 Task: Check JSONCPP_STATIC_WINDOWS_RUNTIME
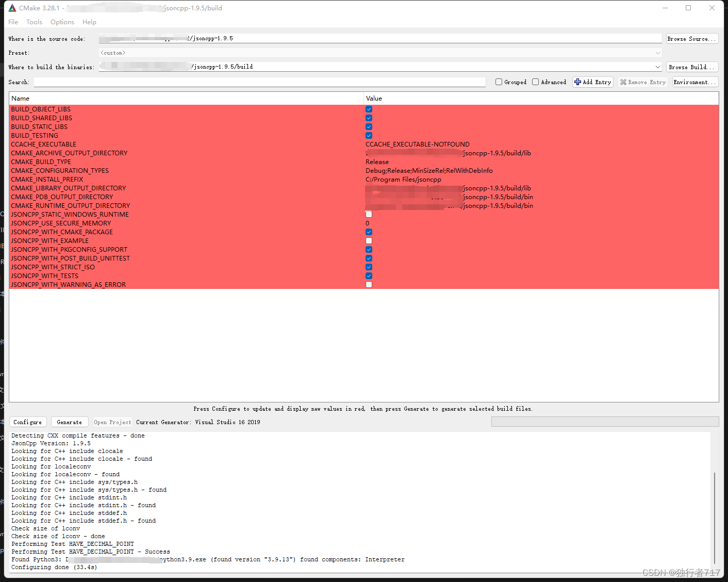pos(369,214)
